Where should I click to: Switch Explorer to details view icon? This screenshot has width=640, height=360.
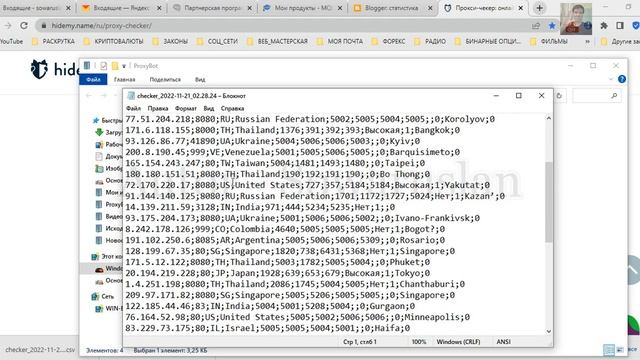pyautogui.click(x=609, y=350)
